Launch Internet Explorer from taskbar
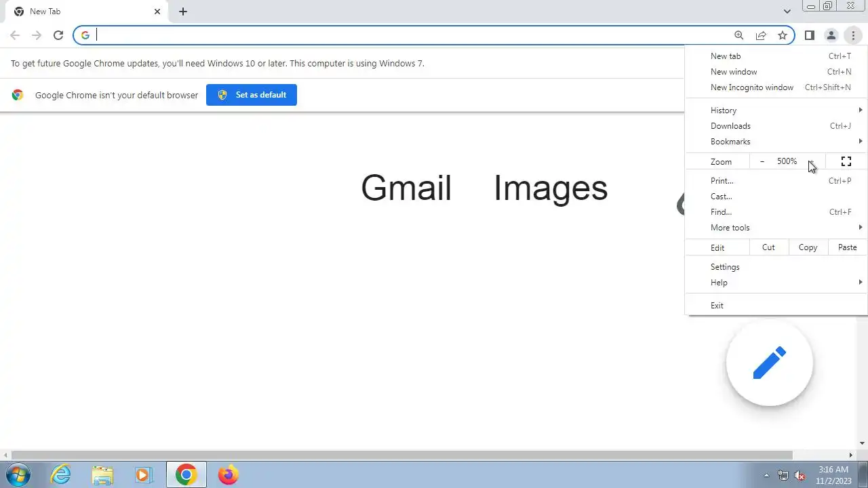Screen dimensions: 868x488 click(x=61, y=475)
